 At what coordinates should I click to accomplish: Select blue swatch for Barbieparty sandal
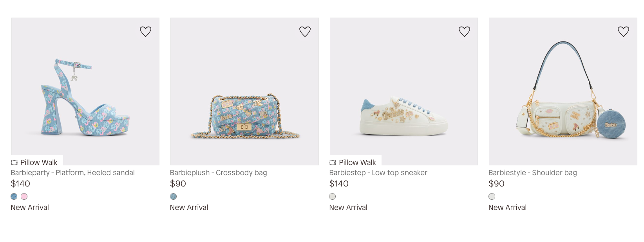pyautogui.click(x=14, y=197)
